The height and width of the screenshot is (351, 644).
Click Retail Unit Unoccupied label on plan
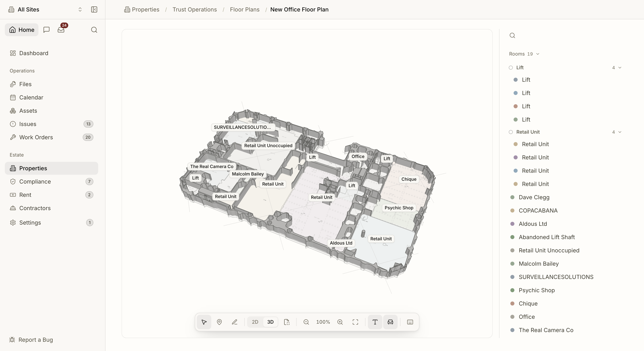(x=268, y=146)
